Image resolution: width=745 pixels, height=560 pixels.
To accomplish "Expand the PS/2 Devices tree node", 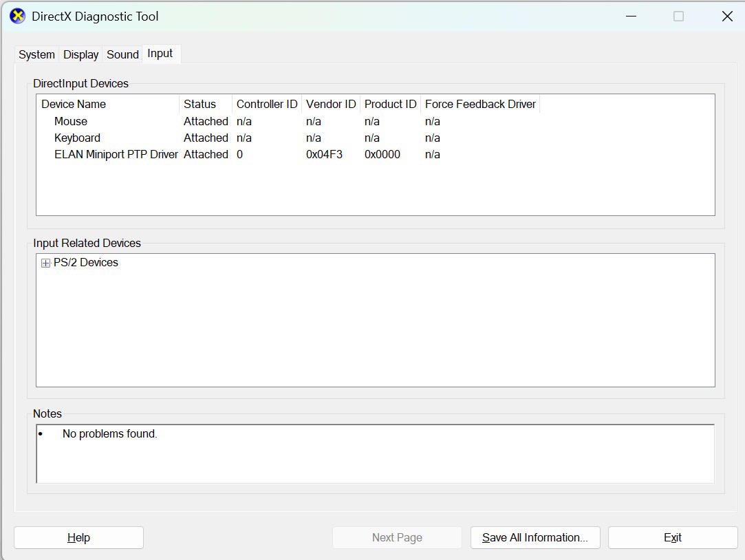I will click(x=45, y=263).
